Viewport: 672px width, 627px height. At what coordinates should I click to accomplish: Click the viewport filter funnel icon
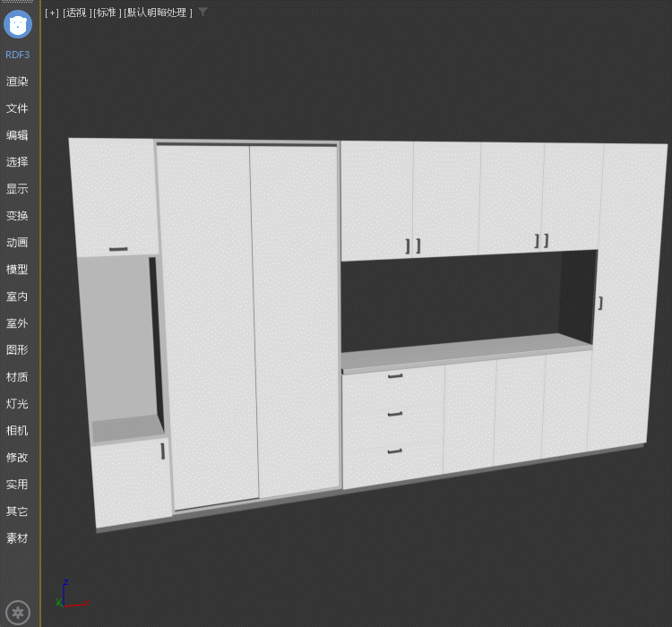pyautogui.click(x=202, y=12)
